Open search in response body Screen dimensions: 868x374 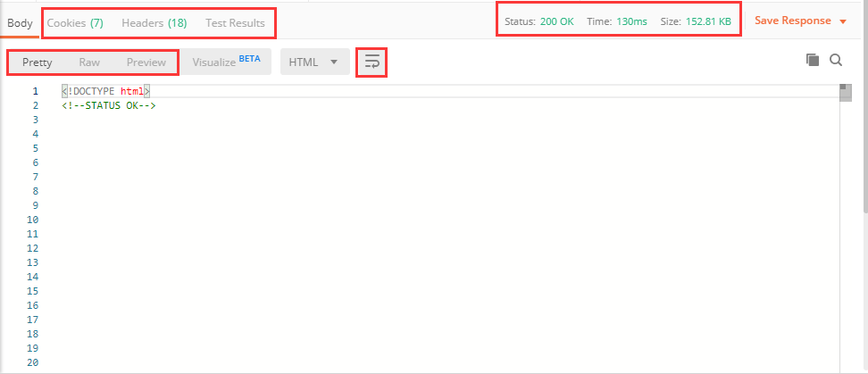coord(836,61)
